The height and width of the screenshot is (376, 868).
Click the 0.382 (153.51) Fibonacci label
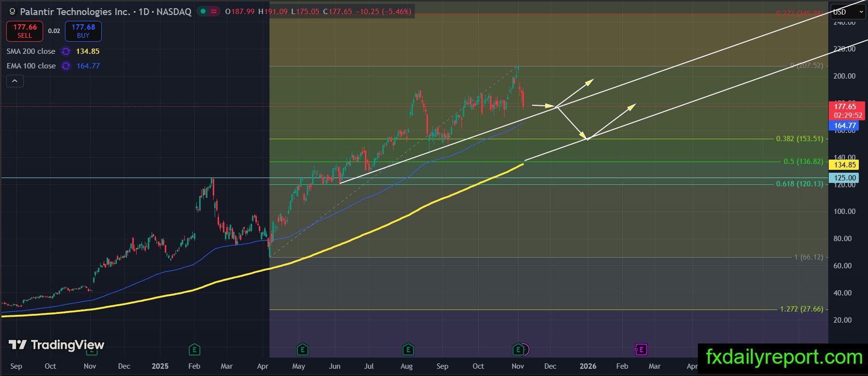800,139
